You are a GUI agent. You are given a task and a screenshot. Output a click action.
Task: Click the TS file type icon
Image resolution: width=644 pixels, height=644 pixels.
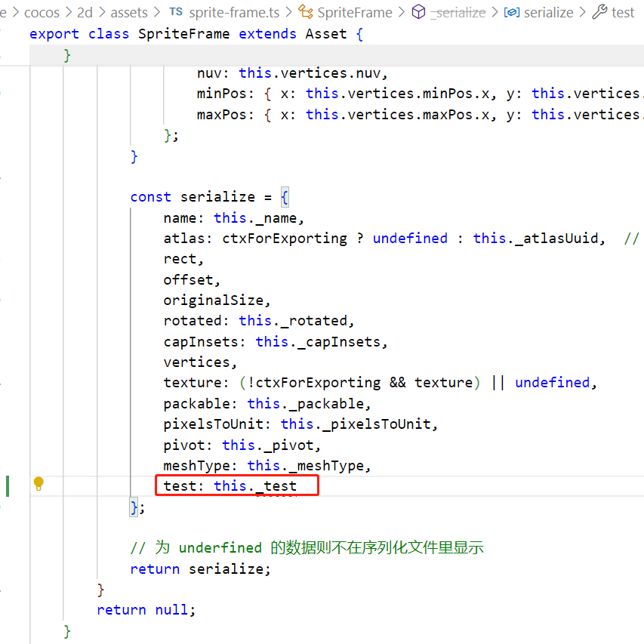point(176,12)
